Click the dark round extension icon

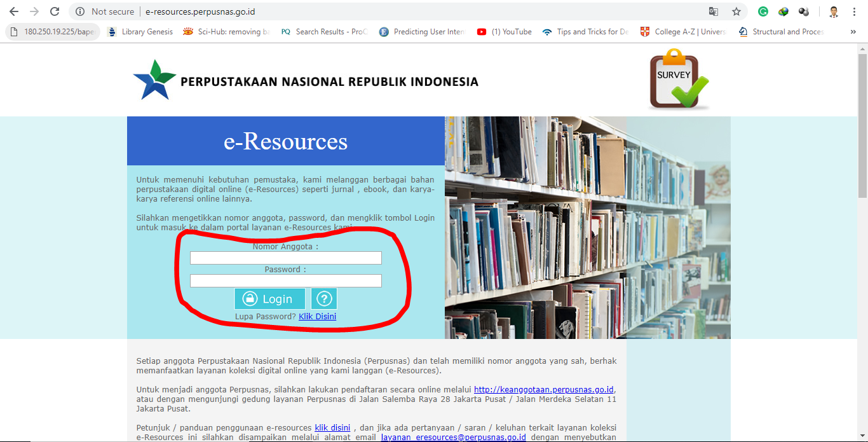804,11
